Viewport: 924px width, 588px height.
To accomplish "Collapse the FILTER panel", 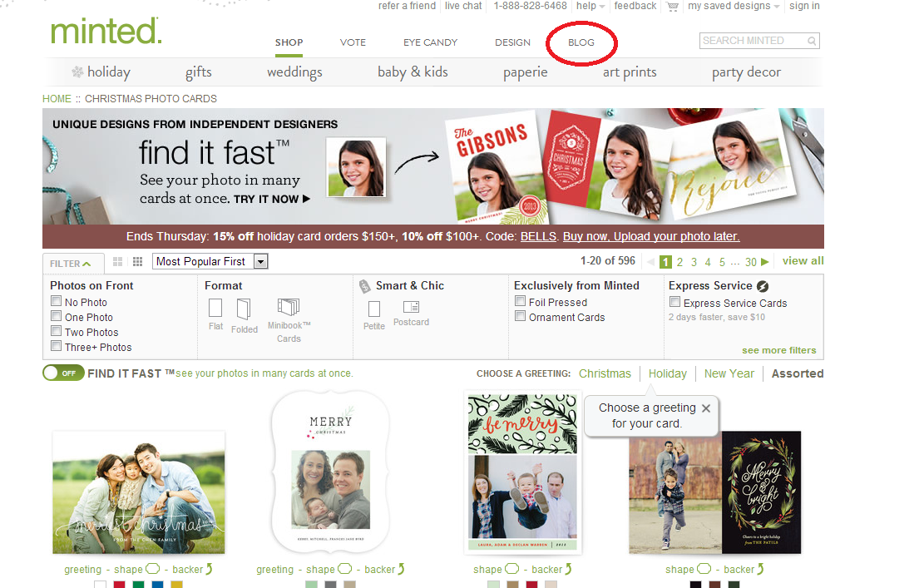I will pyautogui.click(x=71, y=264).
